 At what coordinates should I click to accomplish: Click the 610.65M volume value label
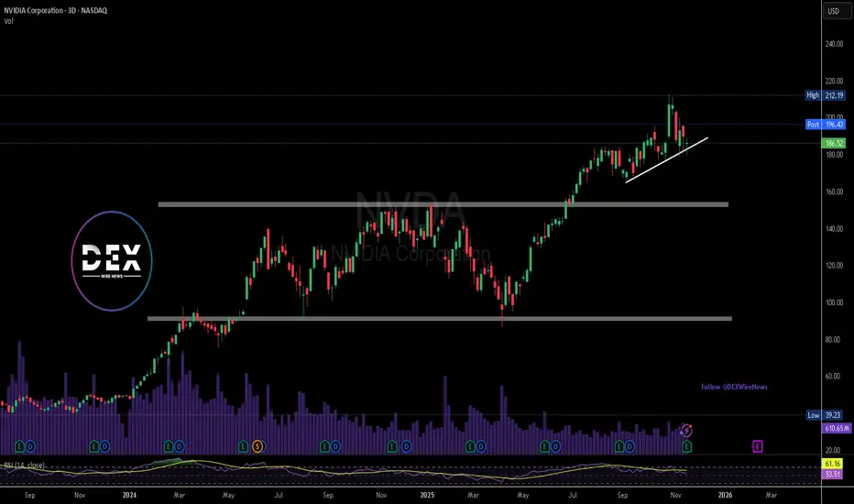[836, 428]
